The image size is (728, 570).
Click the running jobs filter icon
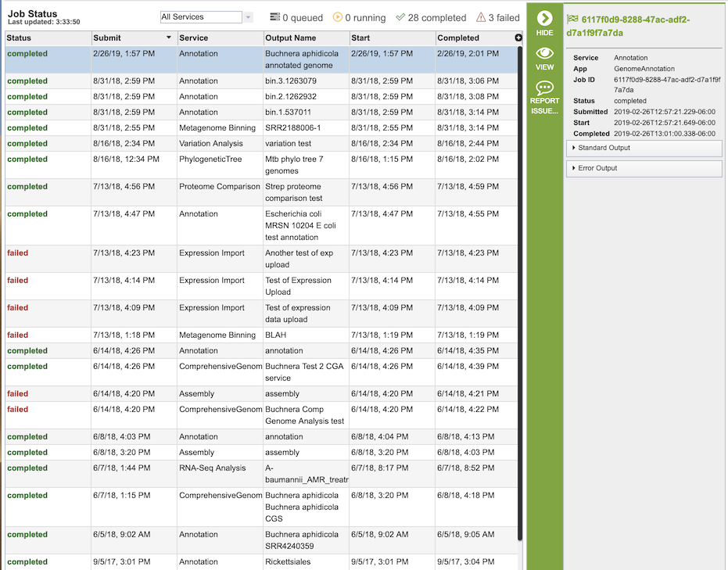pos(338,17)
